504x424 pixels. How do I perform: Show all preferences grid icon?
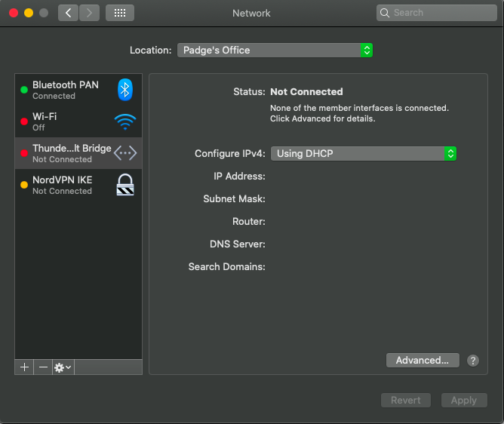(120, 13)
